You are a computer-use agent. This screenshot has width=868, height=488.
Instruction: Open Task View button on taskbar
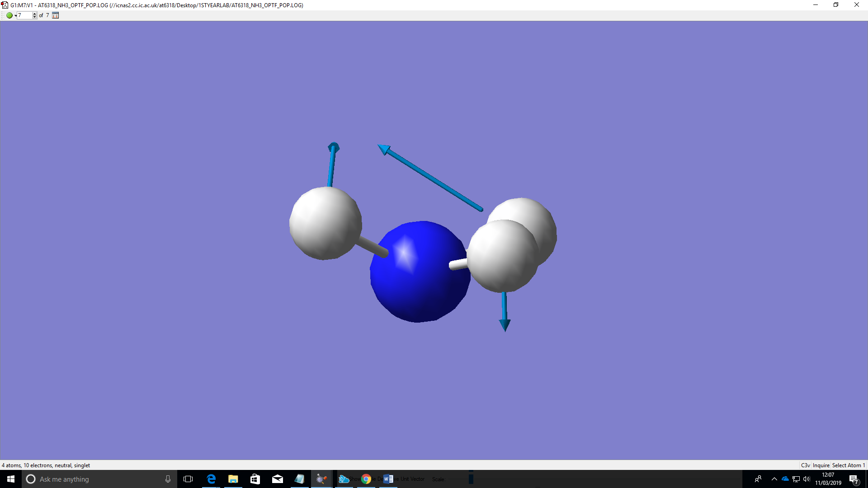188,479
